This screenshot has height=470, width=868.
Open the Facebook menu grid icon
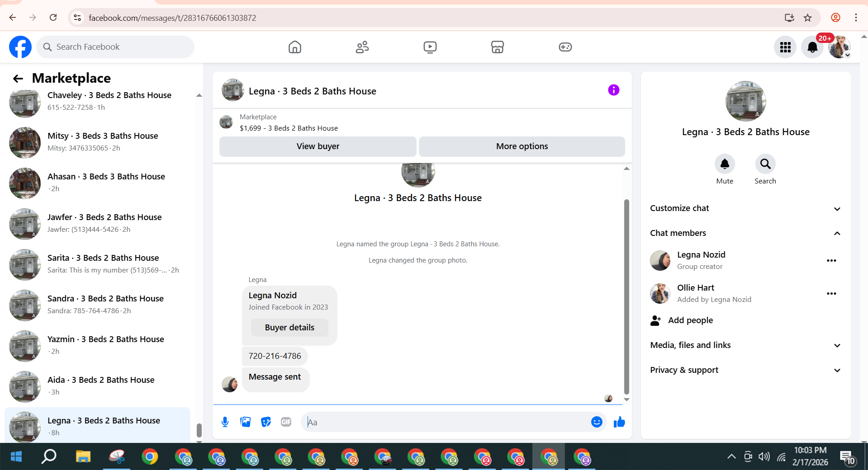[785, 47]
